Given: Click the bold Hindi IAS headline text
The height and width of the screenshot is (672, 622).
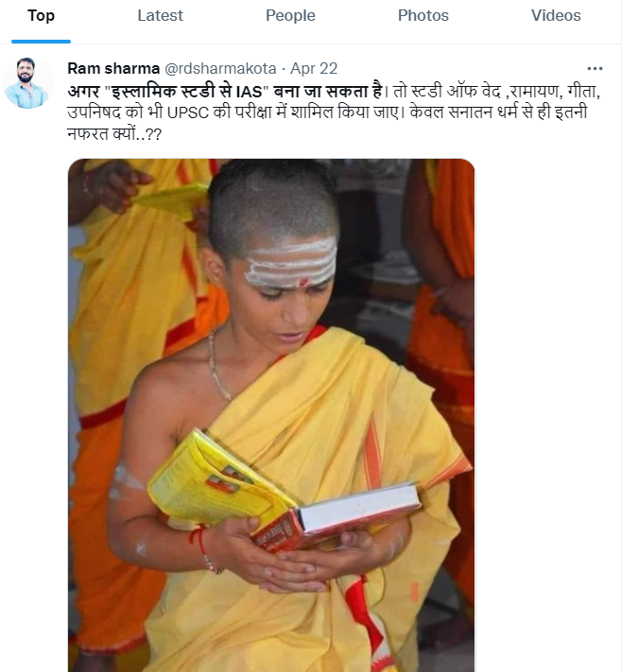Looking at the screenshot, I should coord(225,92).
